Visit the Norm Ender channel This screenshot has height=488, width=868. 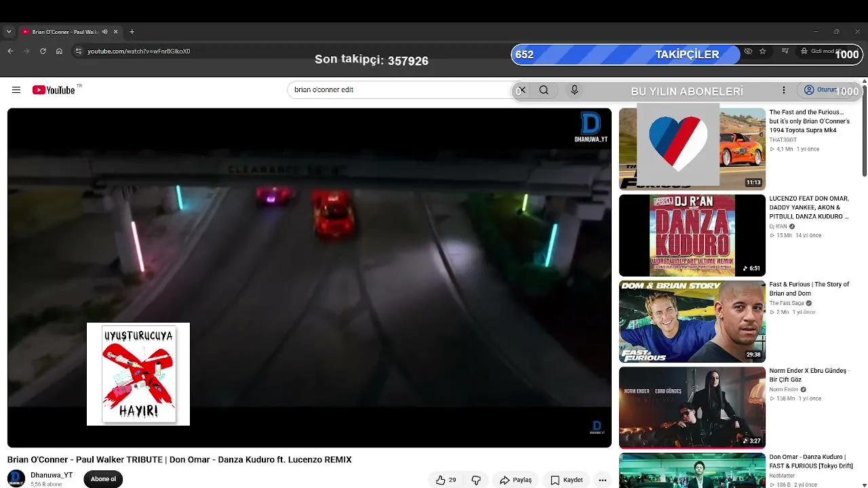(x=783, y=390)
